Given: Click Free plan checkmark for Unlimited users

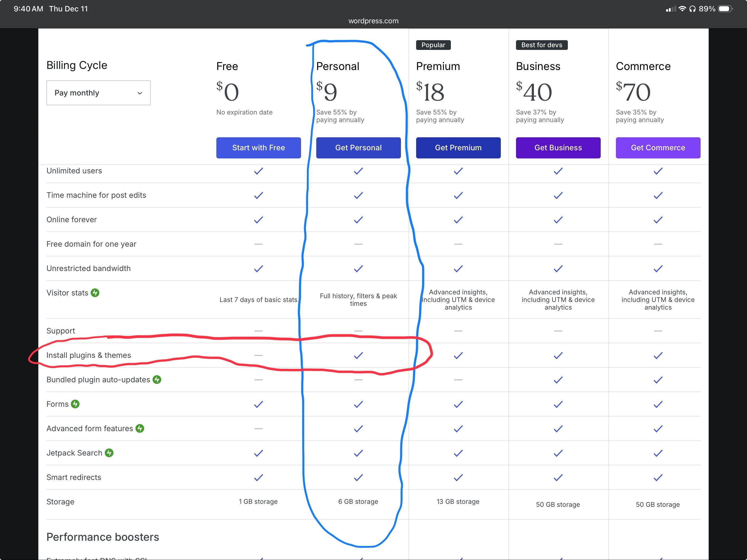Looking at the screenshot, I should pos(258,171).
